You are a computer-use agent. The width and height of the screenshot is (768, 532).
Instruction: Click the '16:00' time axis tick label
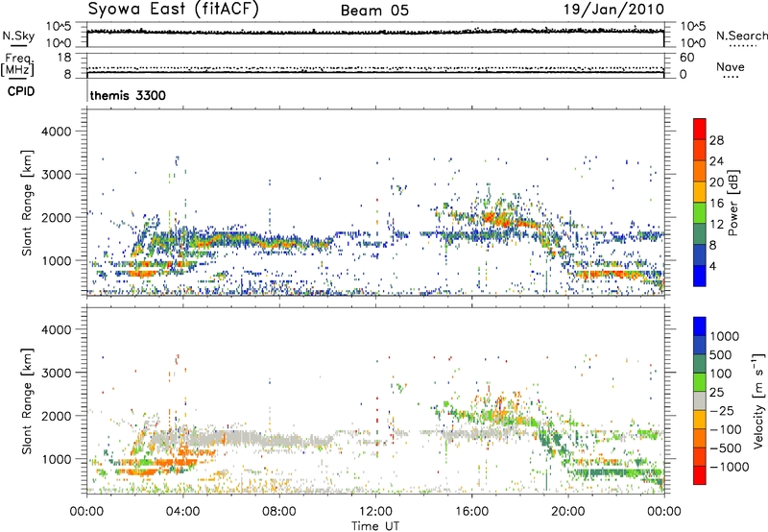coord(471,512)
